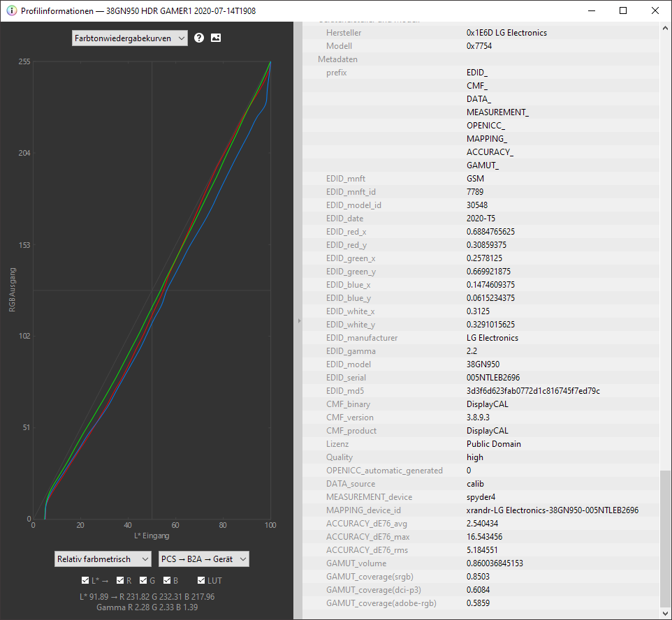Click the MEASUREMENT_device value spyder4
Image resolution: width=672 pixels, height=620 pixels.
coord(481,497)
